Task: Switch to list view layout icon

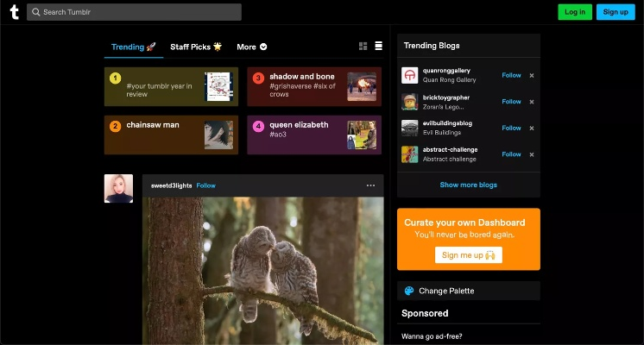Action: pyautogui.click(x=378, y=46)
